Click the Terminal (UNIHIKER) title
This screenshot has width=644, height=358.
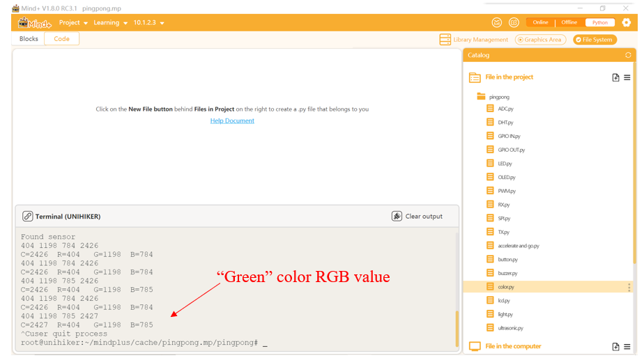coord(68,217)
